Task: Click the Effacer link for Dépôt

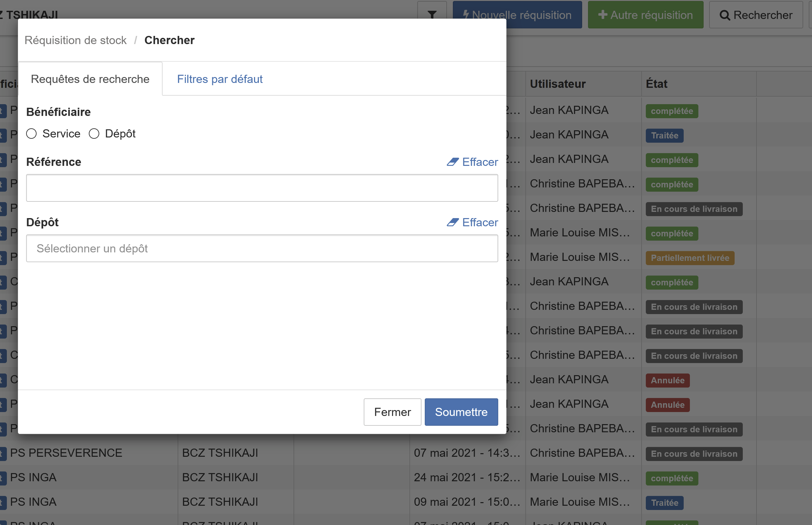Action: click(480, 222)
